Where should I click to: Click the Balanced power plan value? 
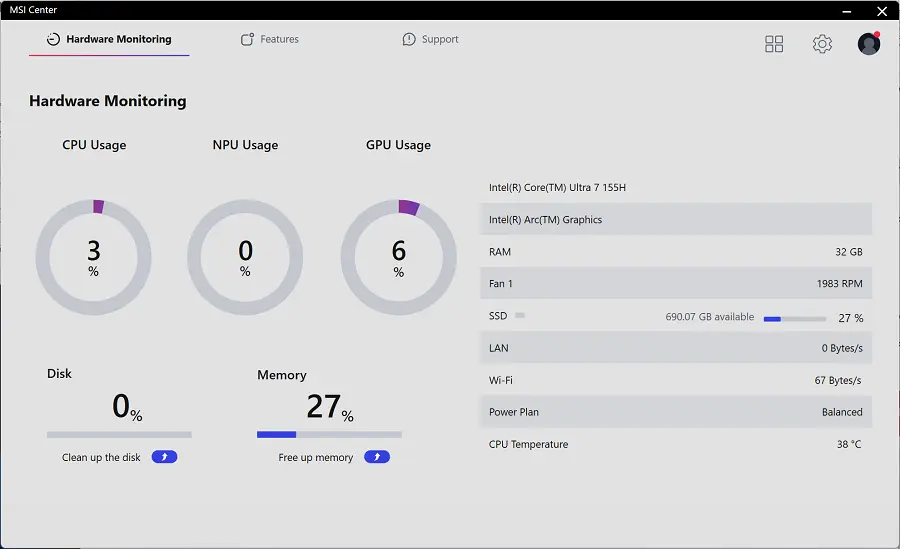842,412
